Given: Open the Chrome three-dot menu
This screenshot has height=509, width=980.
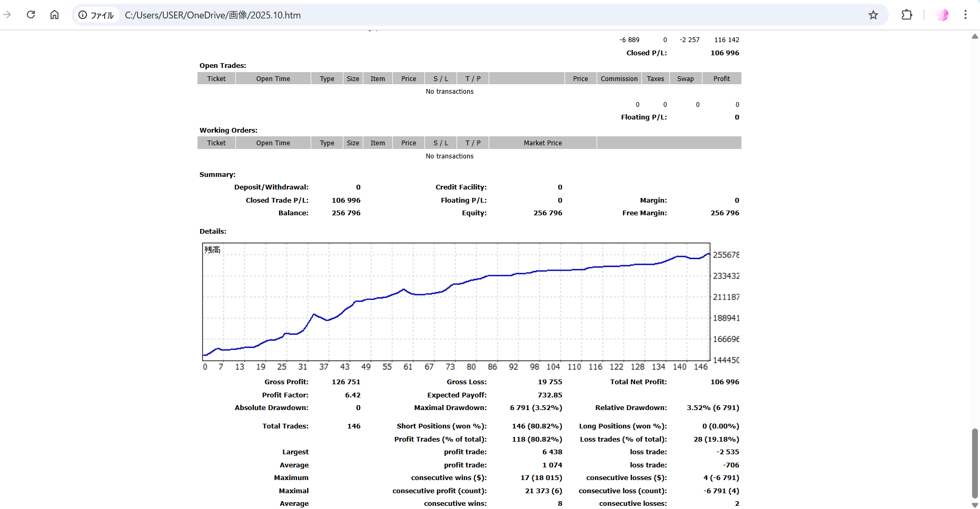Looking at the screenshot, I should pyautogui.click(x=965, y=15).
